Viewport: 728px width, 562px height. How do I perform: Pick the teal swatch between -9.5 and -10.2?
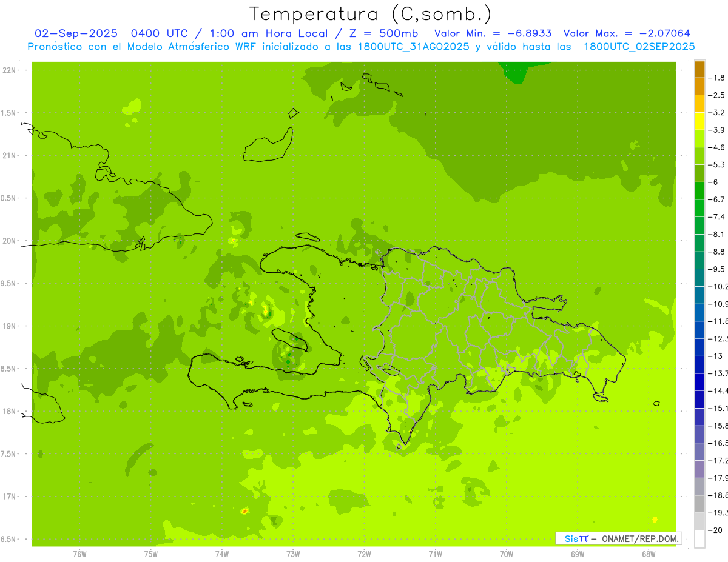click(x=699, y=278)
